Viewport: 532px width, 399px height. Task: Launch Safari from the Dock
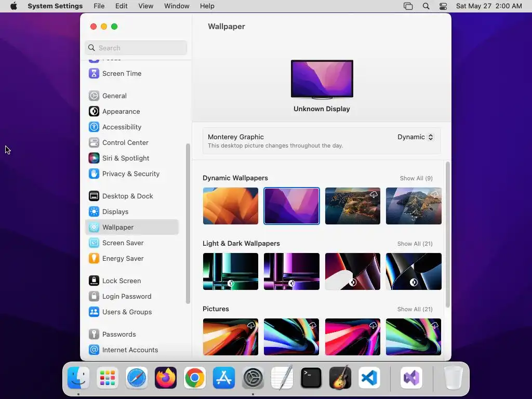pos(137,378)
